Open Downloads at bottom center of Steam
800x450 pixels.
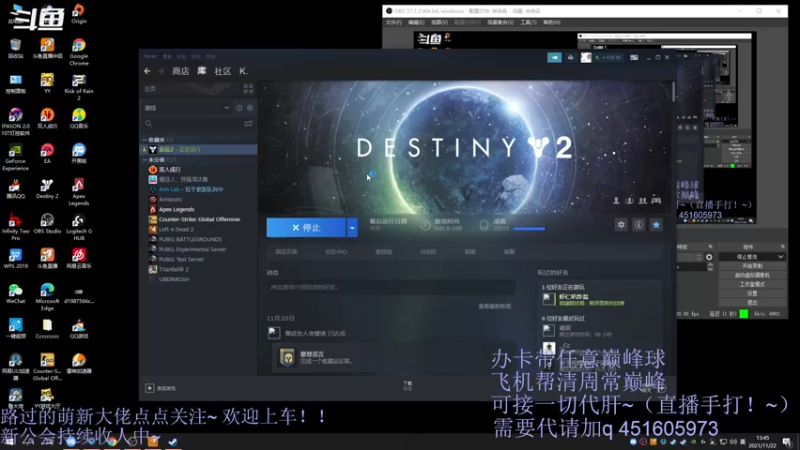click(407, 385)
